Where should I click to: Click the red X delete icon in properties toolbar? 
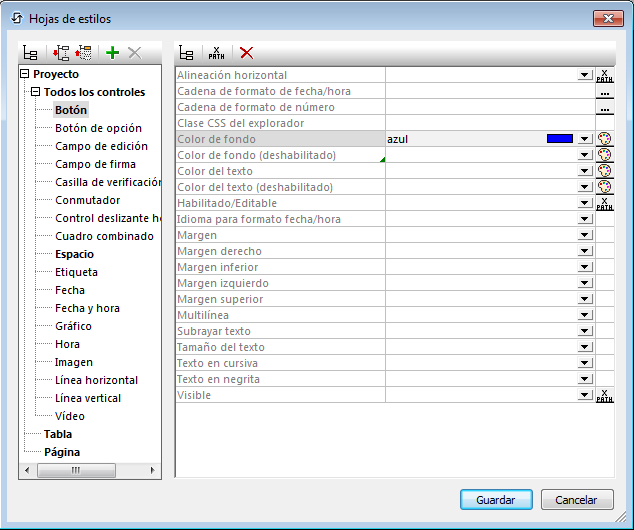tap(246, 53)
